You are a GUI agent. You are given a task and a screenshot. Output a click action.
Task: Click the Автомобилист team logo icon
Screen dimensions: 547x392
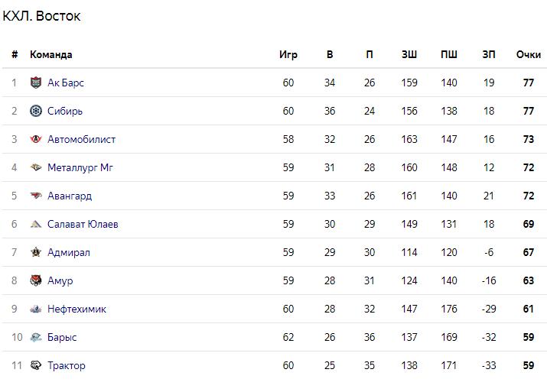point(36,139)
